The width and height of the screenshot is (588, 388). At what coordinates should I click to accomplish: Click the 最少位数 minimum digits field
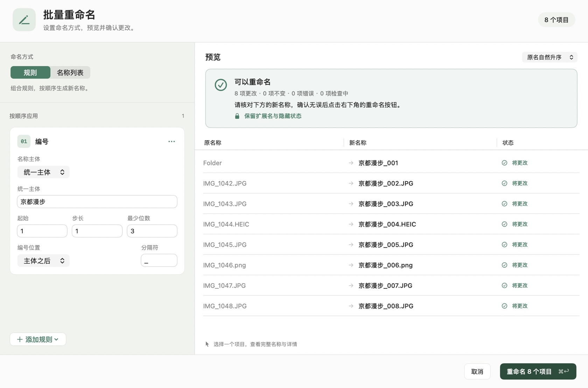point(152,231)
